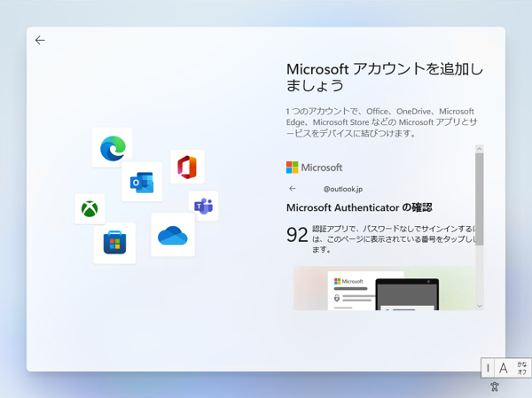Viewport: 532px width, 398px height.
Task: Click the sign-in pane scrollbar thumb
Action: pyautogui.click(x=480, y=199)
